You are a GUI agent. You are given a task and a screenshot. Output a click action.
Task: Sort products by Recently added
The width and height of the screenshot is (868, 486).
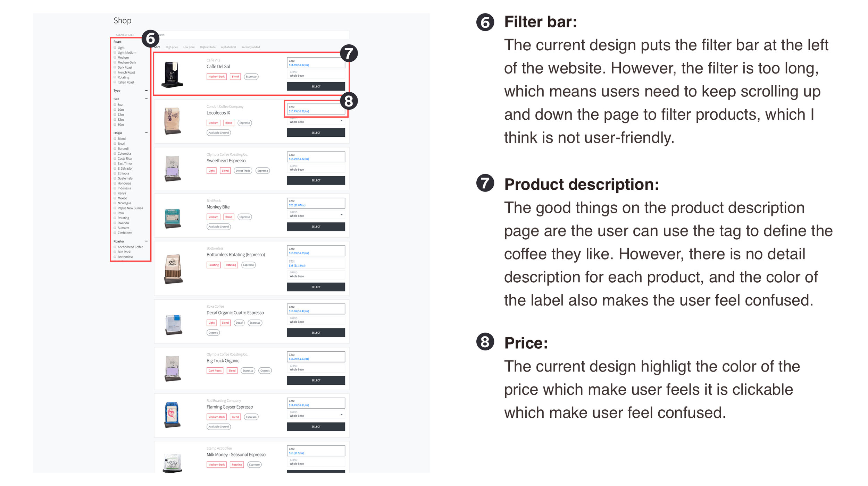point(250,47)
